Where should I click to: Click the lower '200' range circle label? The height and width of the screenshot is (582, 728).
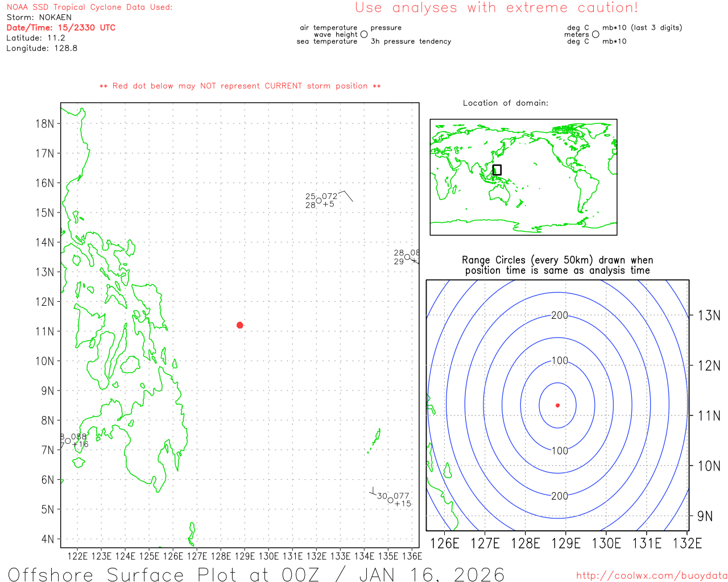pyautogui.click(x=560, y=496)
